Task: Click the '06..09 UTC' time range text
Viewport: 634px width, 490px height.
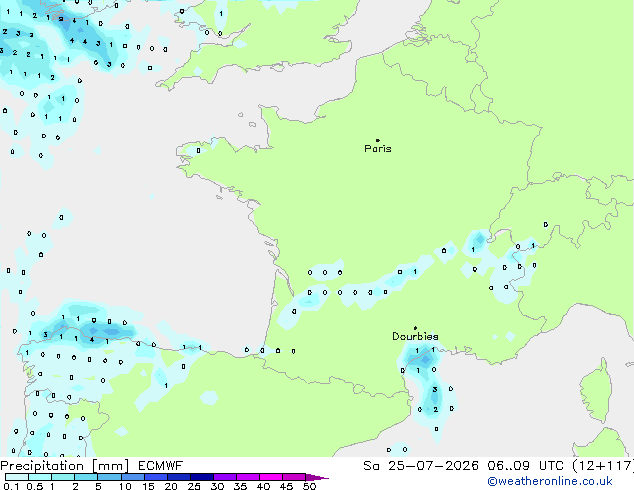Action: click(x=525, y=466)
